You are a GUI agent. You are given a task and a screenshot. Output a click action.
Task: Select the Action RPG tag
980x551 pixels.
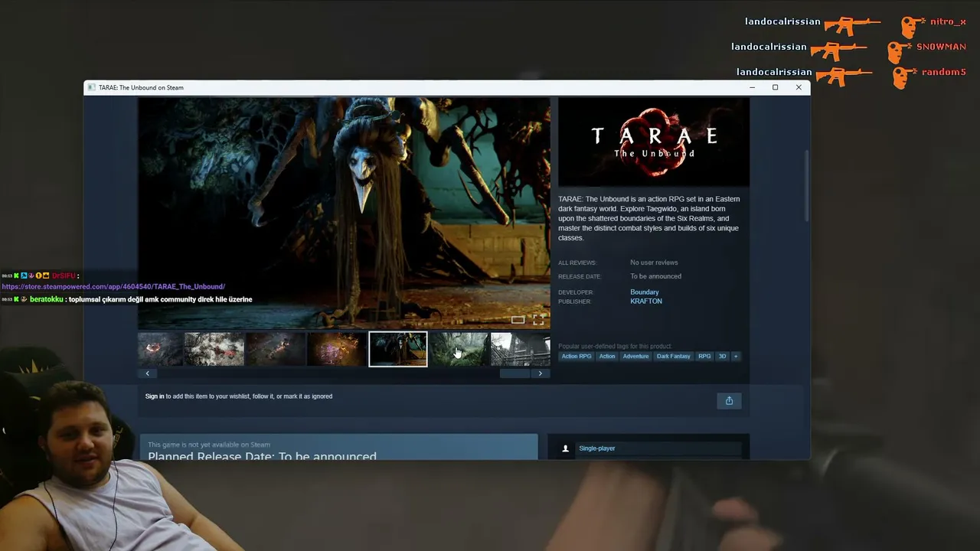pos(577,356)
